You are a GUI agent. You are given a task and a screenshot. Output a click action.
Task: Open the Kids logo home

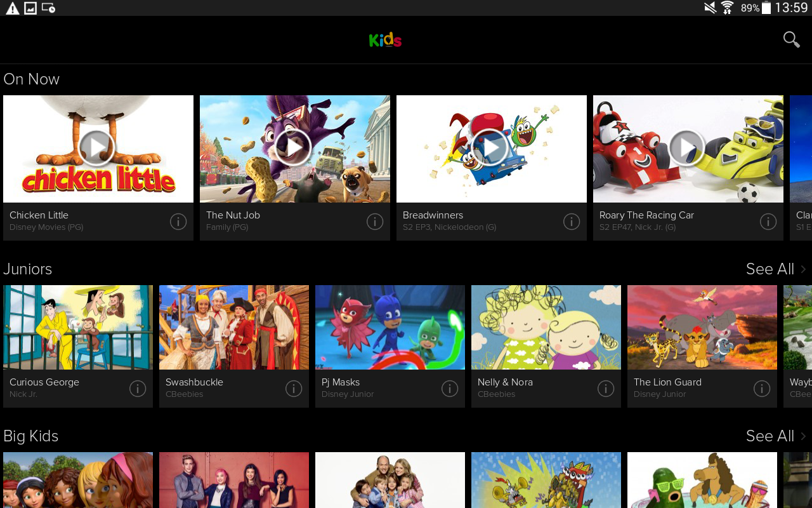[386, 40]
